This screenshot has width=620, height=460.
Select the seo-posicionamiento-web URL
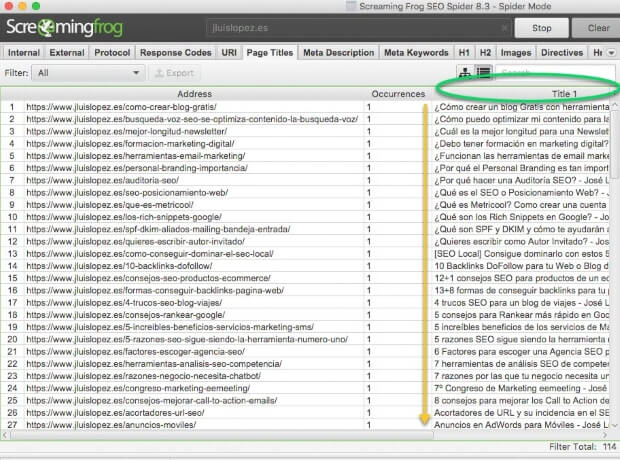(127, 193)
